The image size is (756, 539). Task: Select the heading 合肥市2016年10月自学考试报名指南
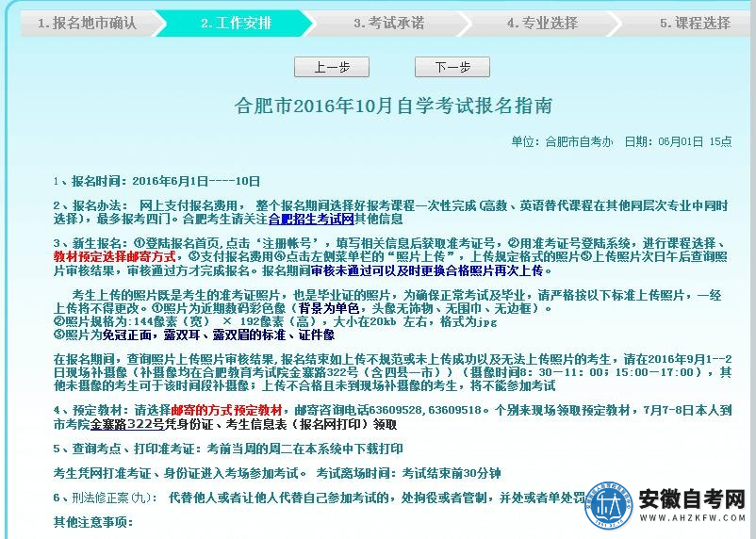[x=393, y=106]
